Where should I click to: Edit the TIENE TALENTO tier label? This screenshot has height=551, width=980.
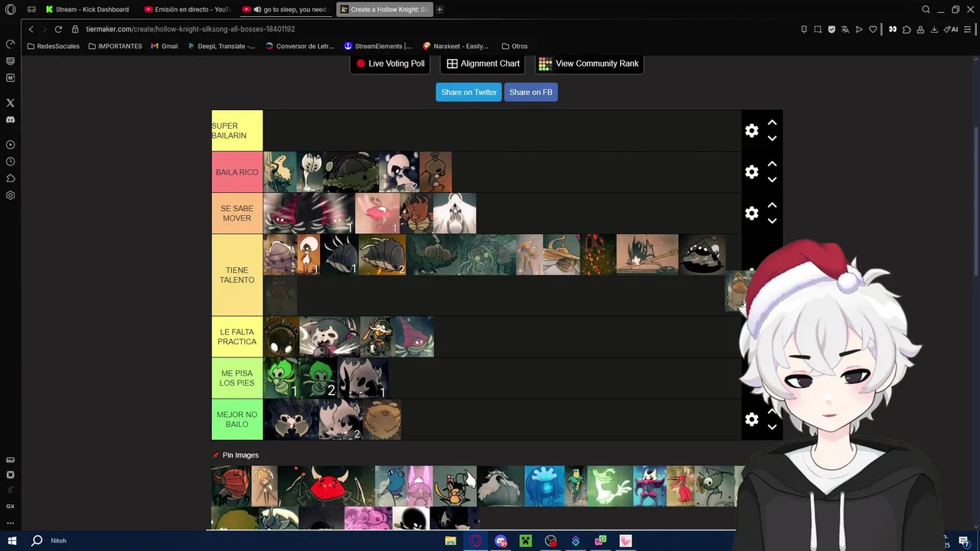(237, 275)
